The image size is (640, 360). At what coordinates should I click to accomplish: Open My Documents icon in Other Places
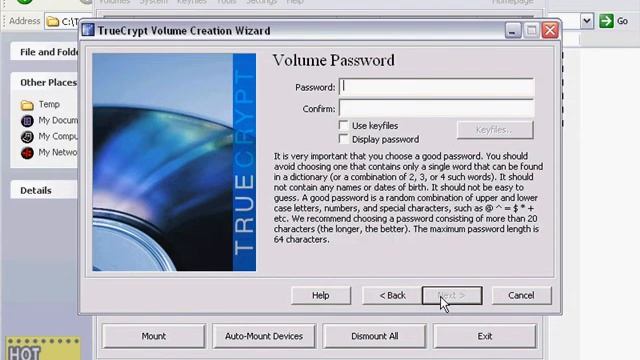pos(27,121)
